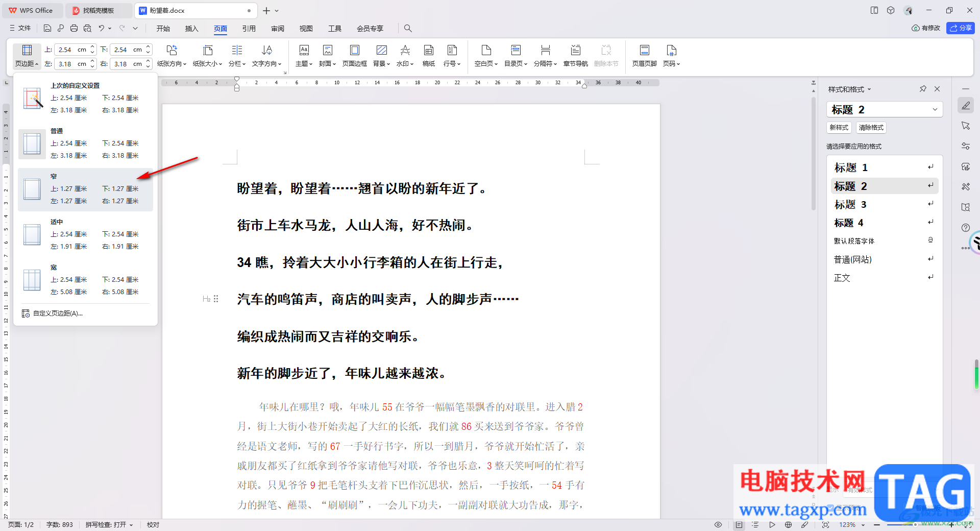Open the paper orientation (纸张方向) dropdown

pos(171,56)
